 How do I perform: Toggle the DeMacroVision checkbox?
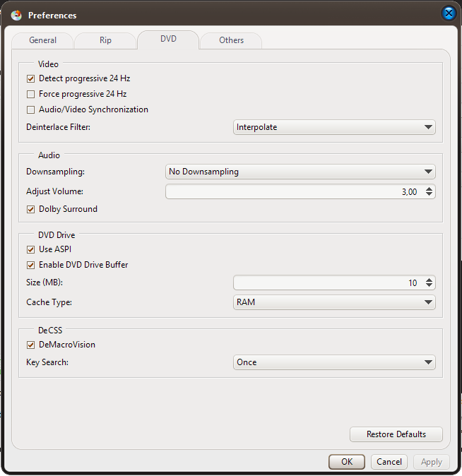30,345
